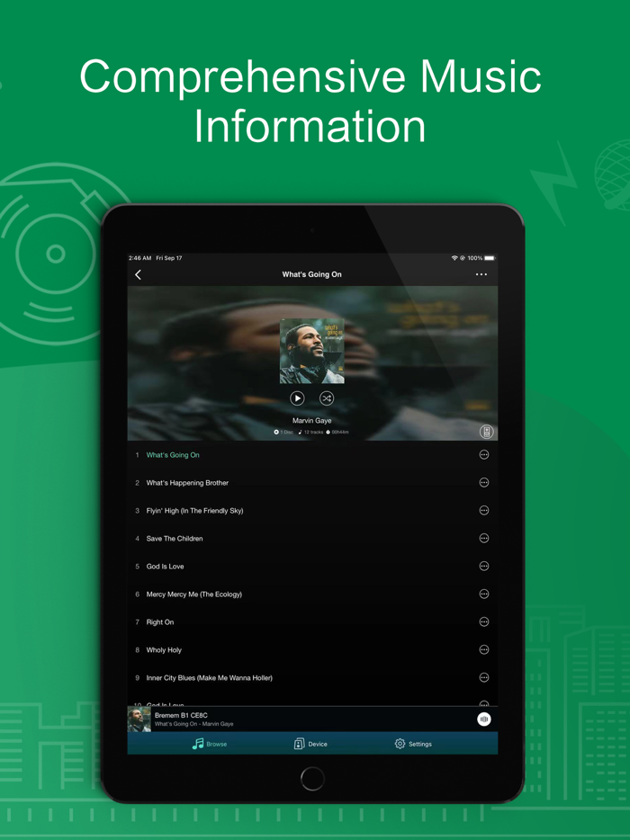Select track 1 What's Going On
Screen dimensions: 630x840
312,455
